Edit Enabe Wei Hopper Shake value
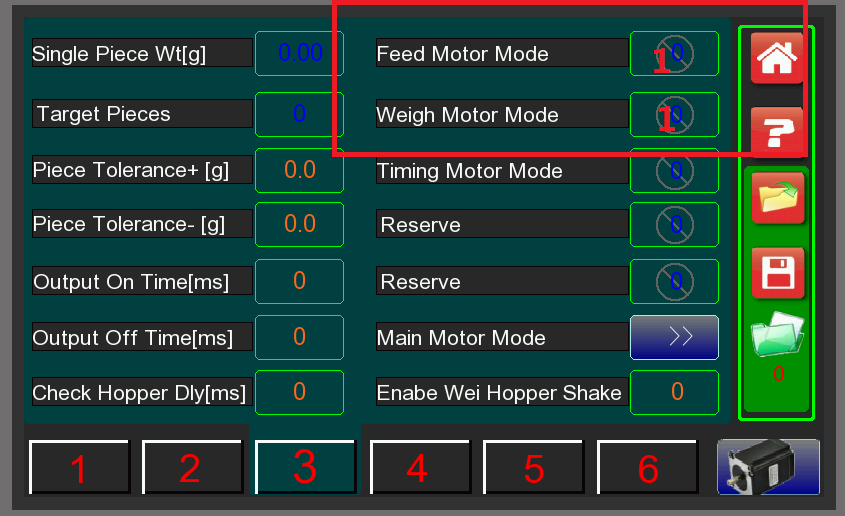Screen dimensions: 845x516 click(676, 392)
